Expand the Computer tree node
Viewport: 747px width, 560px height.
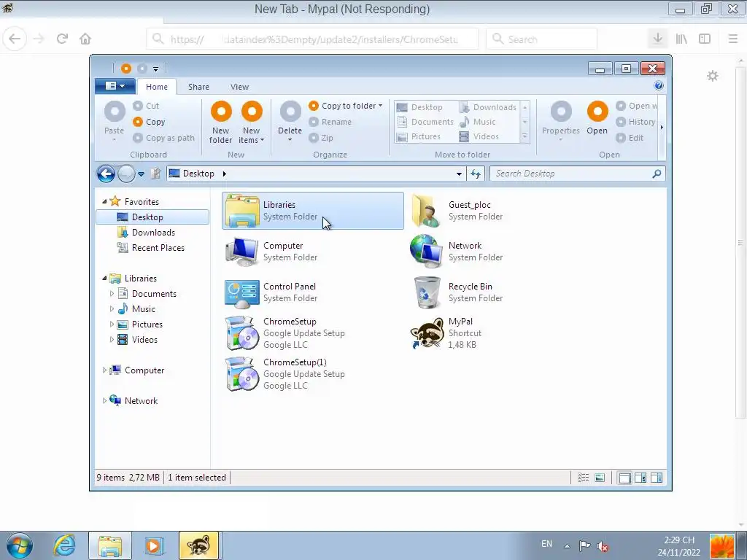(x=104, y=370)
